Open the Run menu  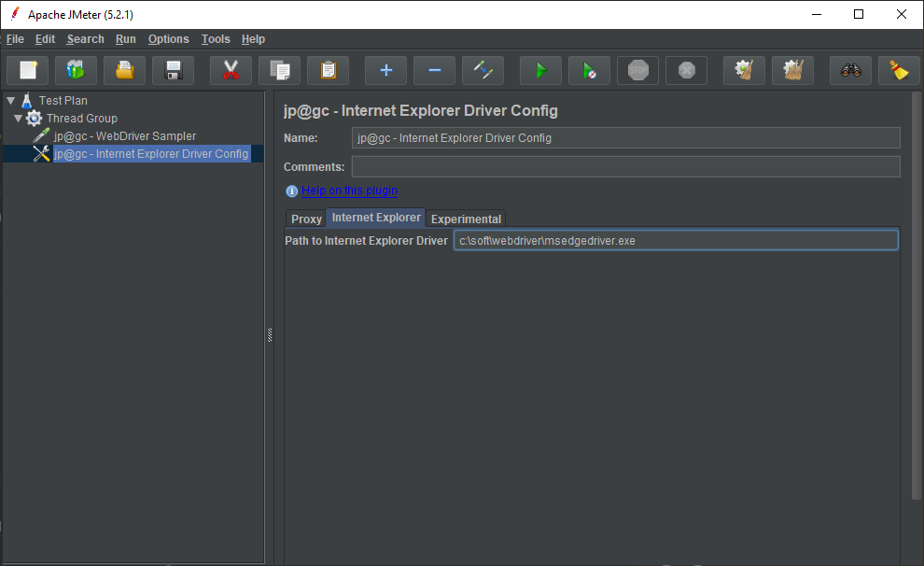click(125, 39)
